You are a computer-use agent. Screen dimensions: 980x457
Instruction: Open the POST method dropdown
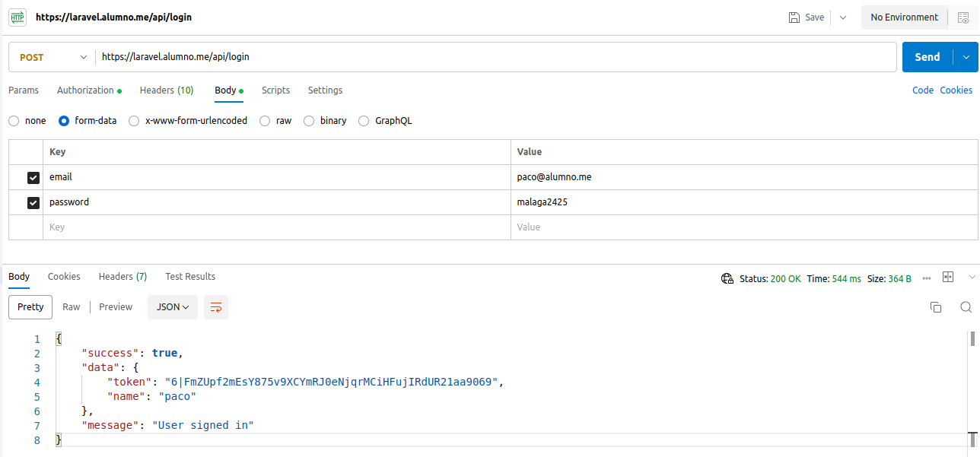[x=52, y=57]
